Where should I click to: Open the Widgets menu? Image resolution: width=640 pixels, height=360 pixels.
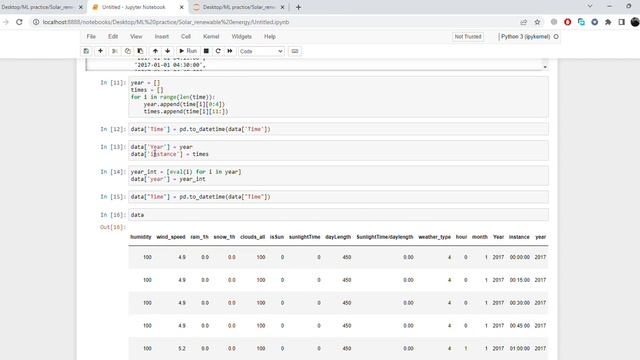[242, 36]
